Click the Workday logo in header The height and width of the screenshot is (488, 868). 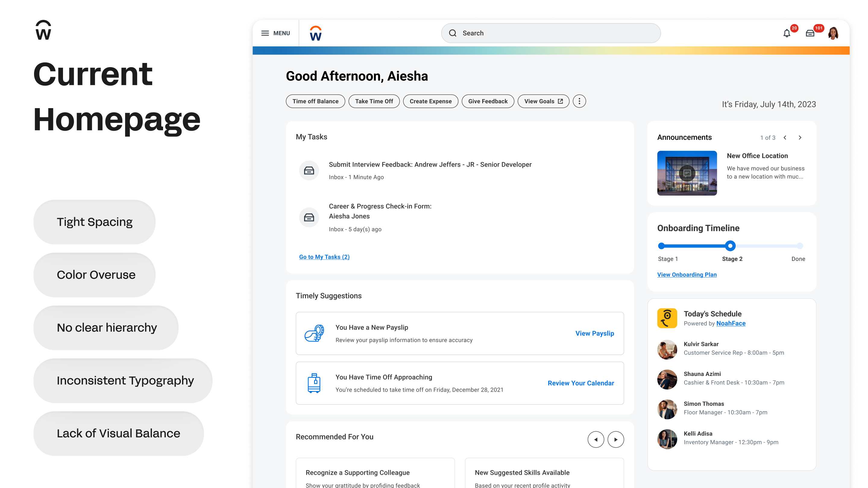click(x=315, y=33)
